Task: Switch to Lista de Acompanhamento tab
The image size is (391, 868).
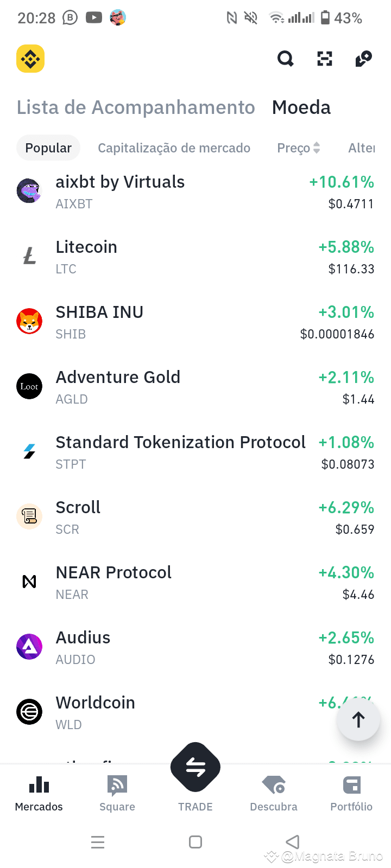Action: pos(136,107)
